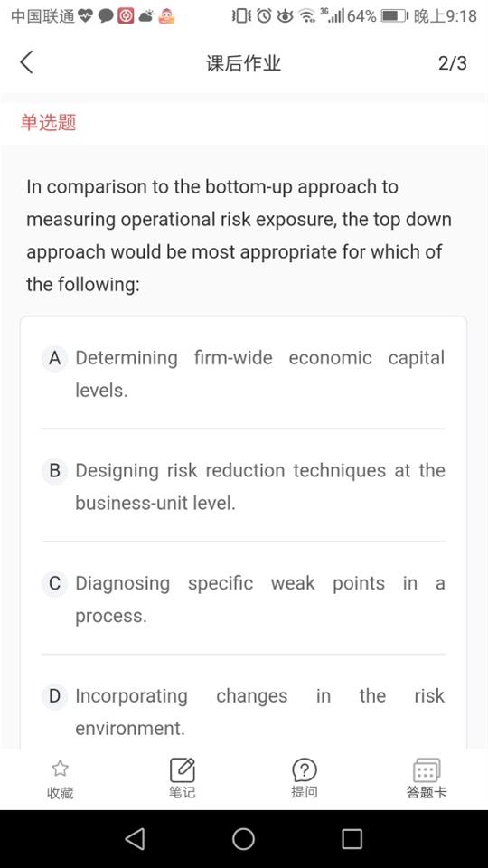Screen dimensions: 488x868
Task: Select option D radio circle
Action: coord(54,696)
